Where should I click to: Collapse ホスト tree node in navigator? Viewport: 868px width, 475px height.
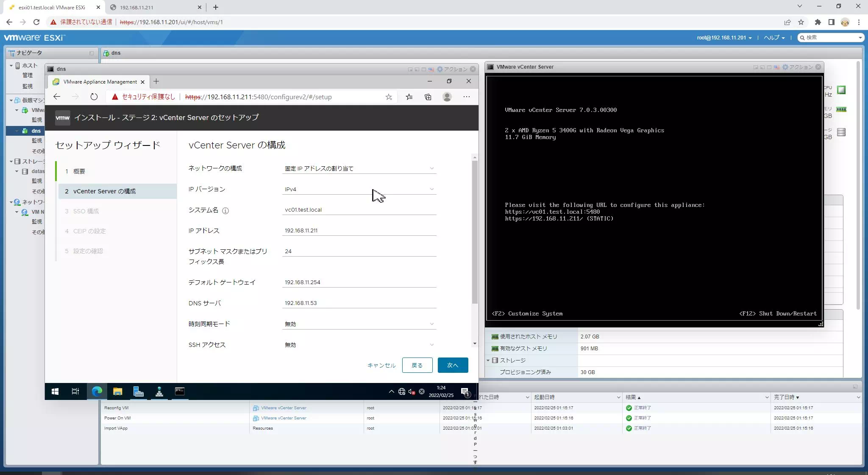pyautogui.click(x=11, y=66)
